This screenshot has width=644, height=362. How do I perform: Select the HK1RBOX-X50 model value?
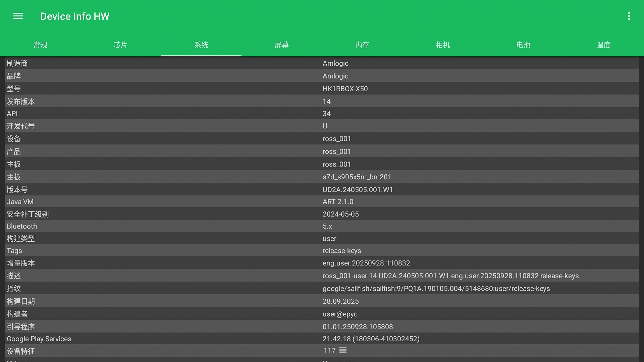coord(345,89)
